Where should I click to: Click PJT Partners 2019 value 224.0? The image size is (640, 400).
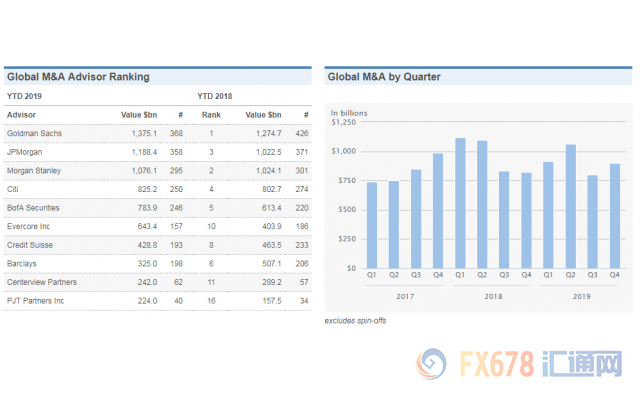(x=147, y=301)
